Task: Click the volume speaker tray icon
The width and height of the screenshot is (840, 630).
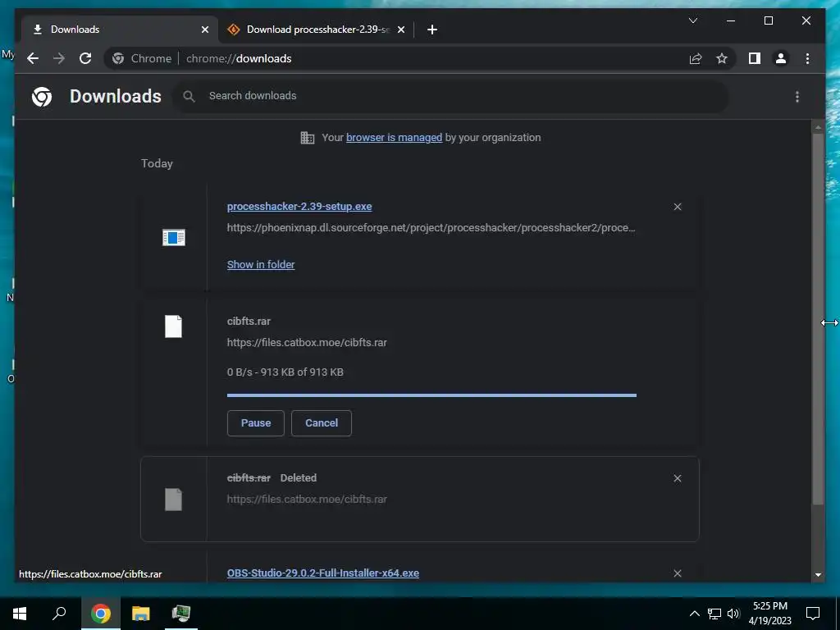Action: (733, 614)
